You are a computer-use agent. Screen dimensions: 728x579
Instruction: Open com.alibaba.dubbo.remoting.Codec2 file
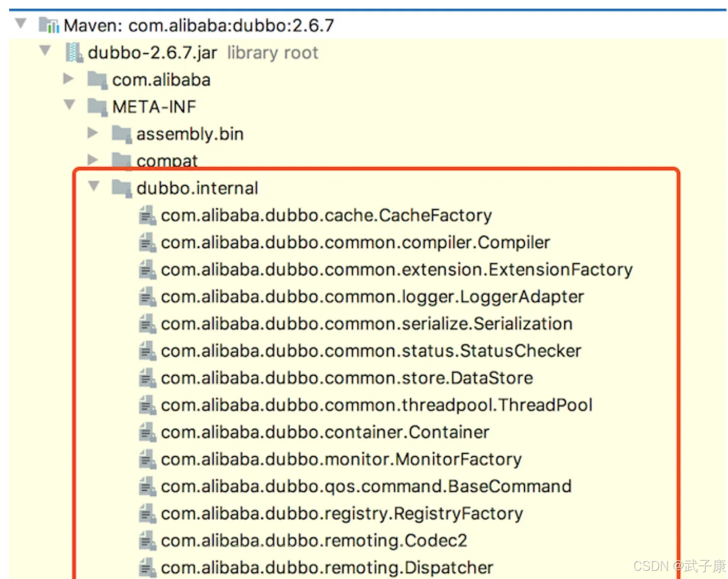(314, 541)
